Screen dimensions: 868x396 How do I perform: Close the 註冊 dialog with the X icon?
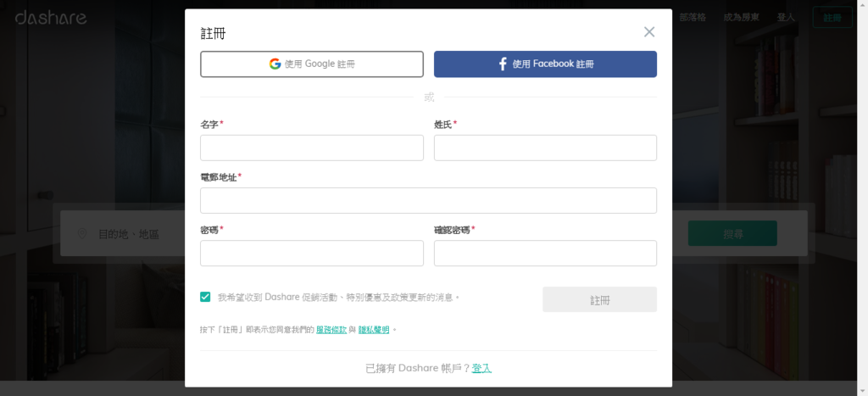coord(649,32)
